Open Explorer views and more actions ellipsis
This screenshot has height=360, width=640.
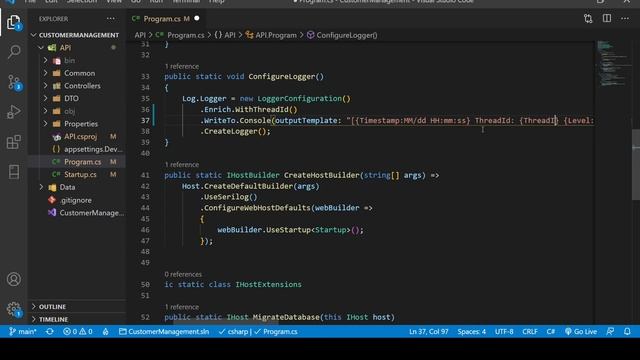[x=110, y=19]
